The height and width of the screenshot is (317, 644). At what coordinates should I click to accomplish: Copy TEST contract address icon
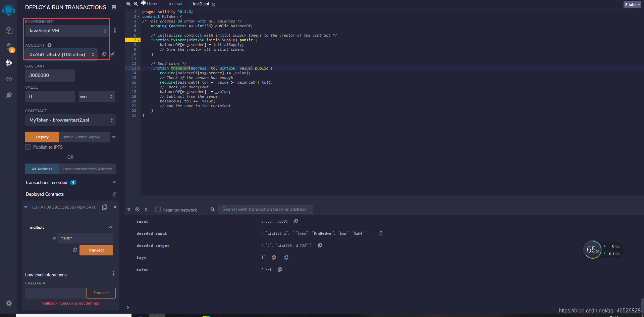[105, 207]
